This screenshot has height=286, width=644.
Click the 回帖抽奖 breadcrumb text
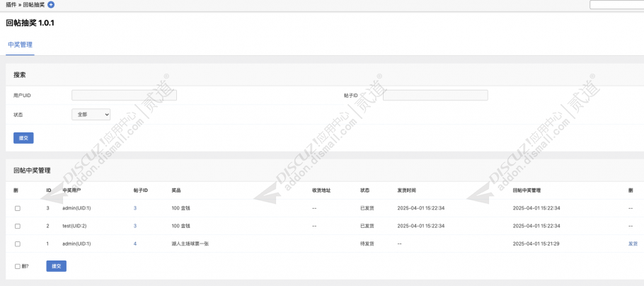34,5
